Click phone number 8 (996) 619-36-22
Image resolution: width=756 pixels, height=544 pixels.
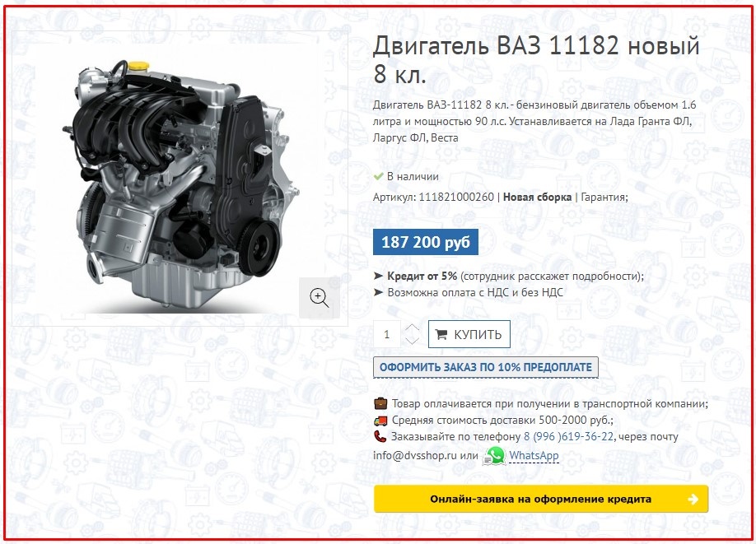568,437
